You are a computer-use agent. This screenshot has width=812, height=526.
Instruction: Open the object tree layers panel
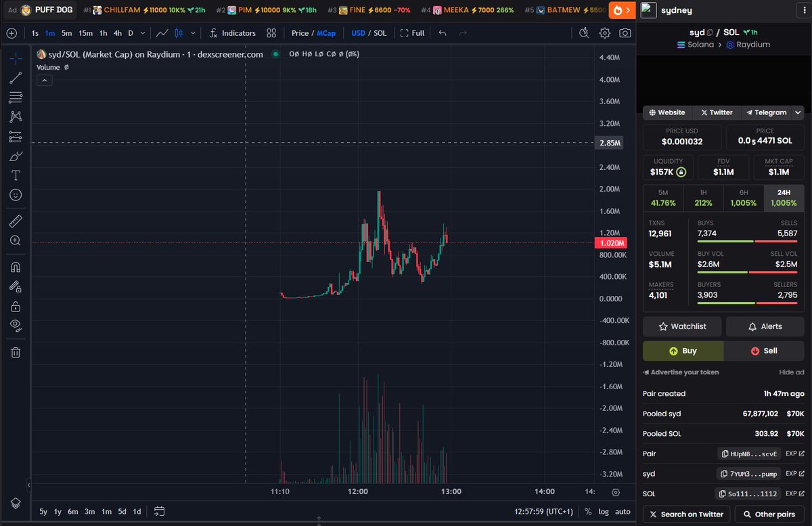[x=15, y=502]
